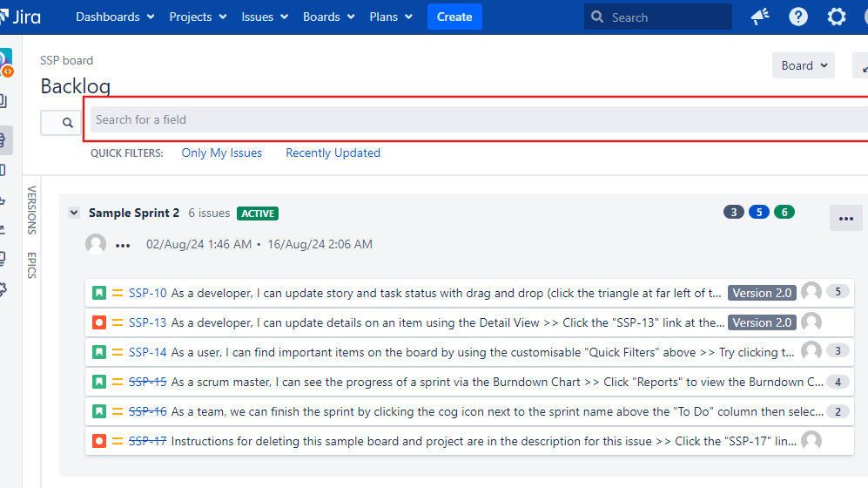Screen dimensions: 868x488
Task: Click the Version 2.0 label on SSP-13
Action: [762, 322]
